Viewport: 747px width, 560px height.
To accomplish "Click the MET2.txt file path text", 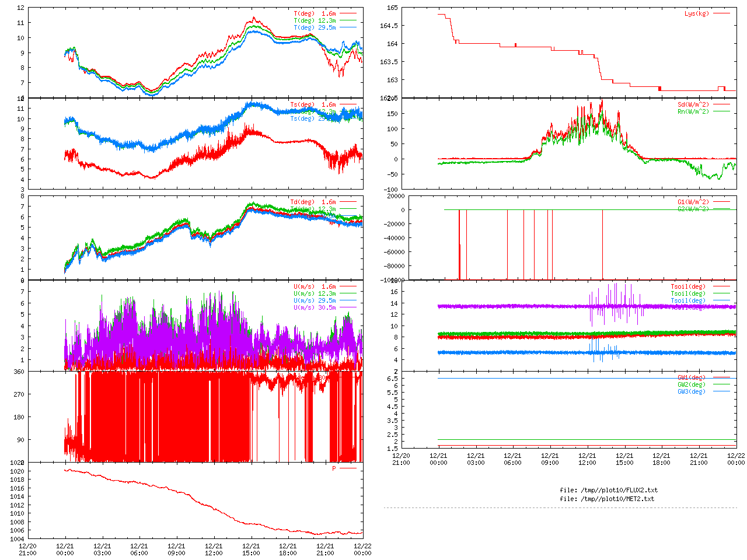I will point(607,499).
